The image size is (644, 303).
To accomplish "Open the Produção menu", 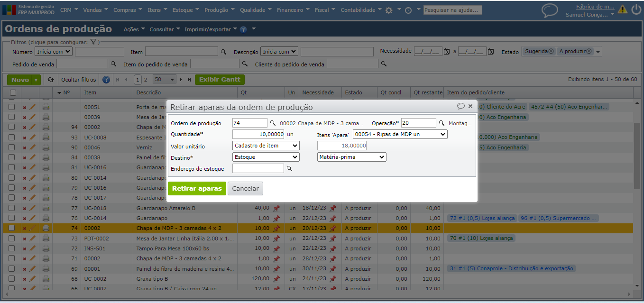I will [x=220, y=10].
